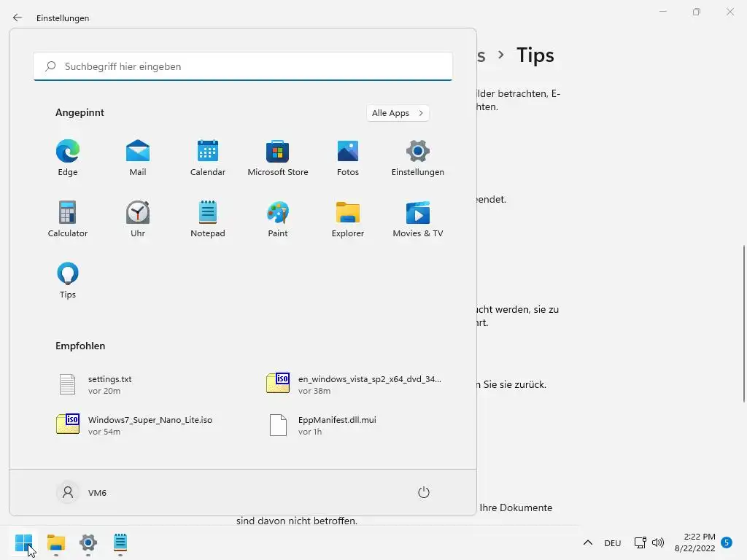Click the Tips breadcrumb heading in Settings

pyautogui.click(x=535, y=55)
